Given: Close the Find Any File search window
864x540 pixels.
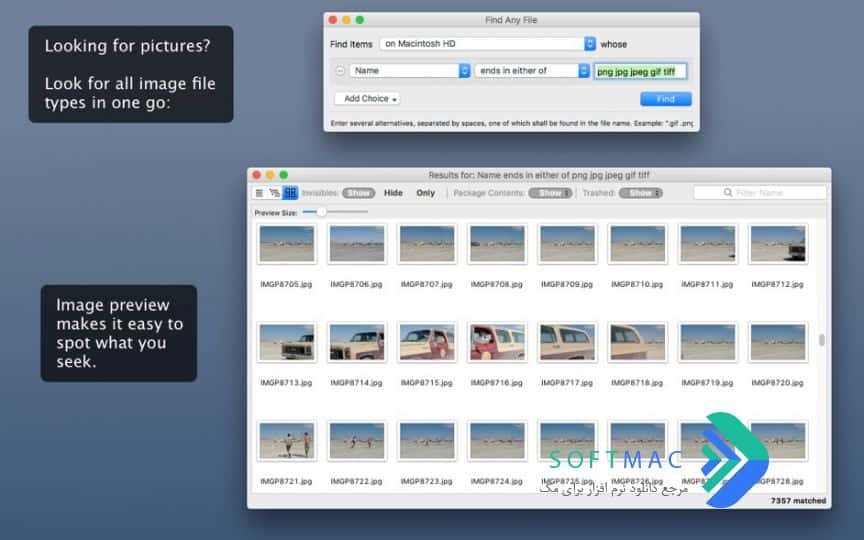Looking at the screenshot, I should (x=333, y=20).
